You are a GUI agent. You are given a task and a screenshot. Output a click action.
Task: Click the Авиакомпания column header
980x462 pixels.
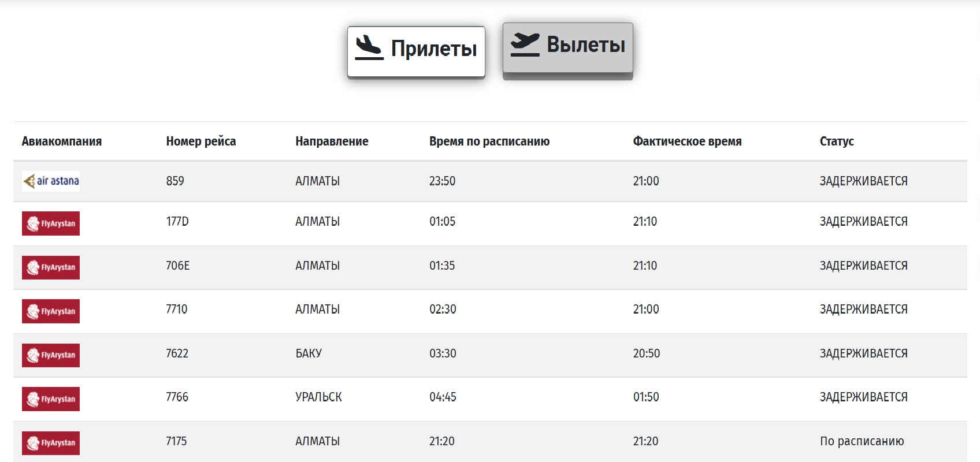62,141
